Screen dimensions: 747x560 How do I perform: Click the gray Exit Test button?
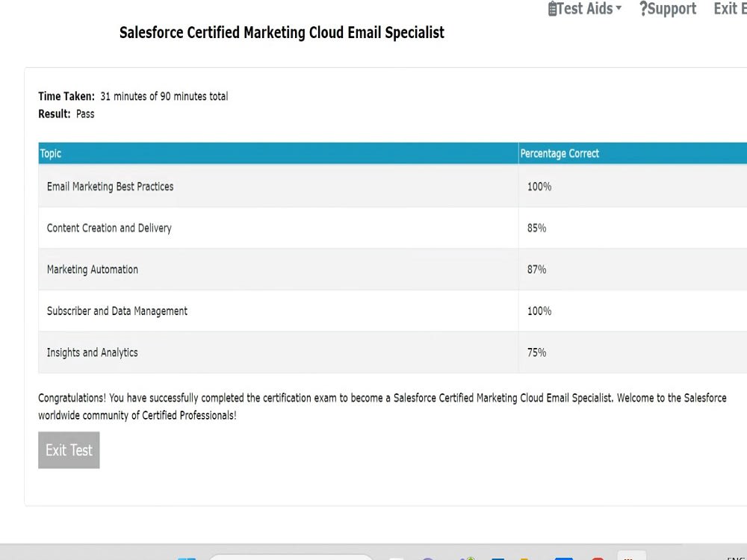click(x=69, y=450)
